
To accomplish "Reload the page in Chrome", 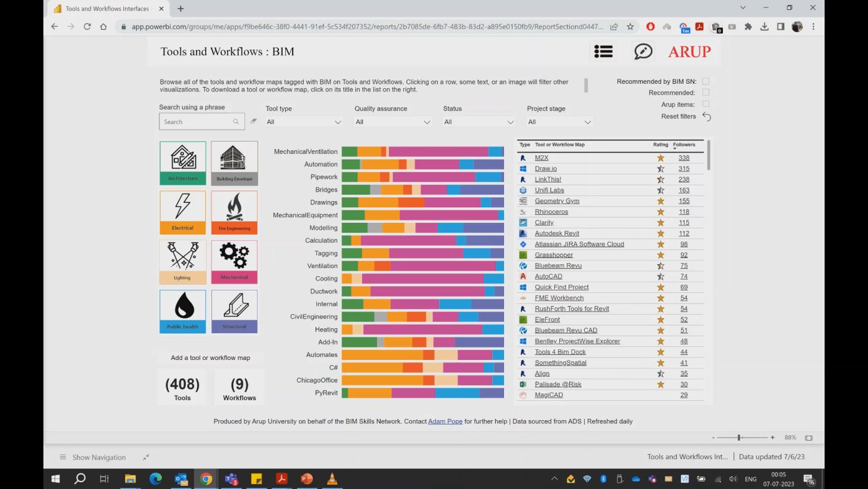I will 87,27.
